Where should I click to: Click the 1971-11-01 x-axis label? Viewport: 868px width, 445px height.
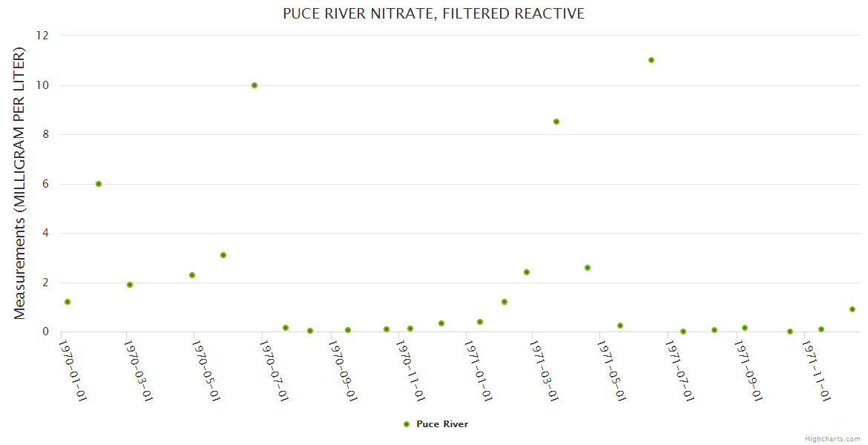[x=817, y=371]
